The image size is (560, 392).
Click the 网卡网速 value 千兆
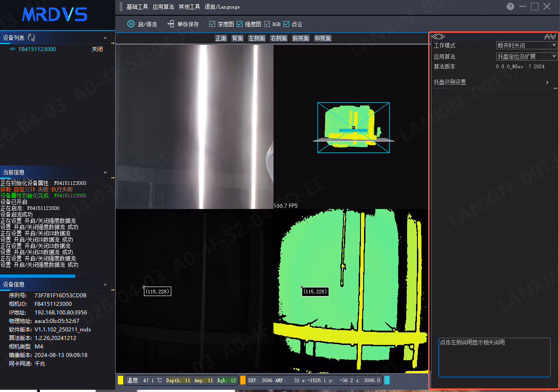point(40,364)
